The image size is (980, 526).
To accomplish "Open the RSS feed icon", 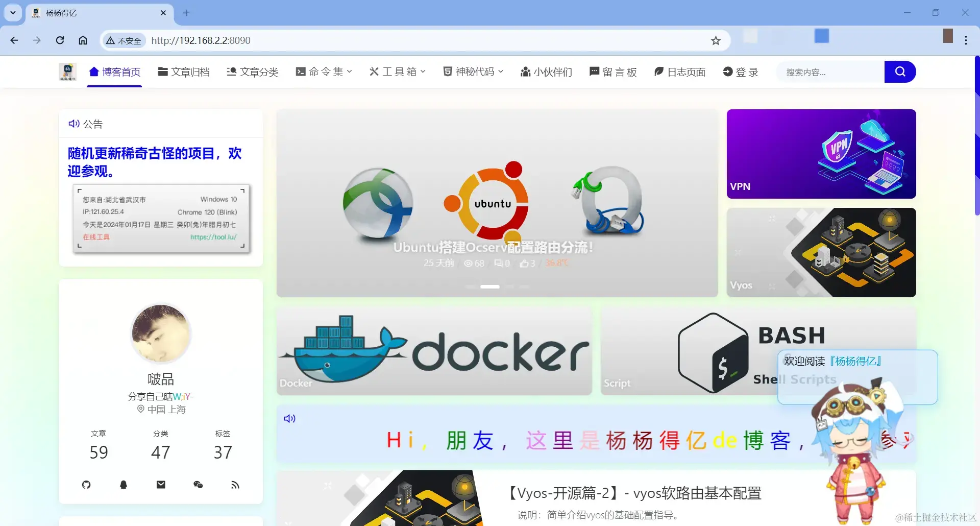I will point(235,485).
